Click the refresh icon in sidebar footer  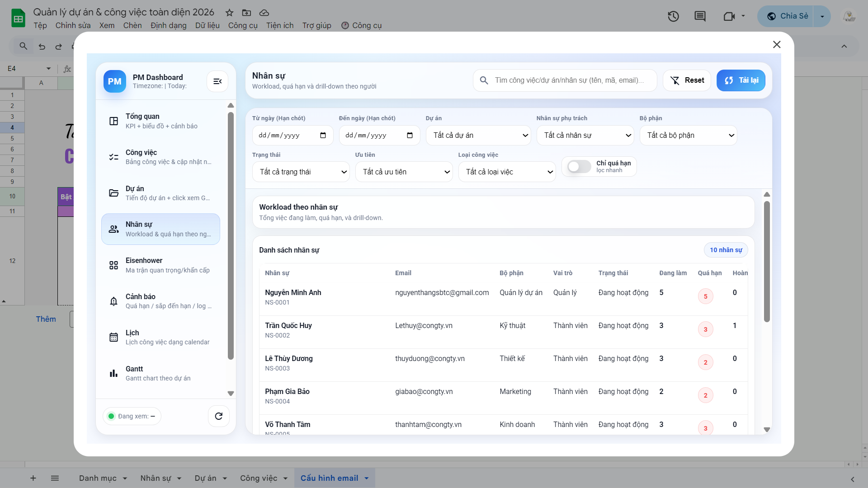tap(218, 416)
